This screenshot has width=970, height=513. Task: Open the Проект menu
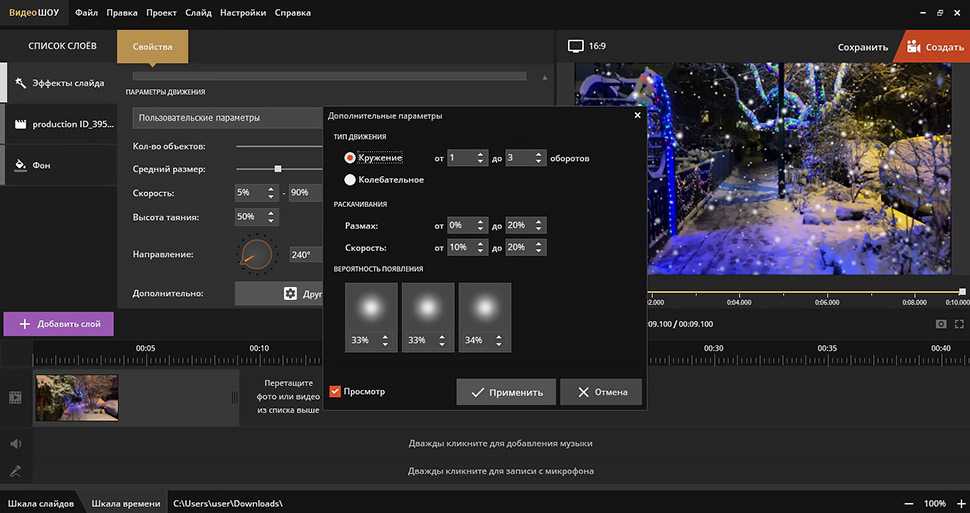pyautogui.click(x=161, y=13)
